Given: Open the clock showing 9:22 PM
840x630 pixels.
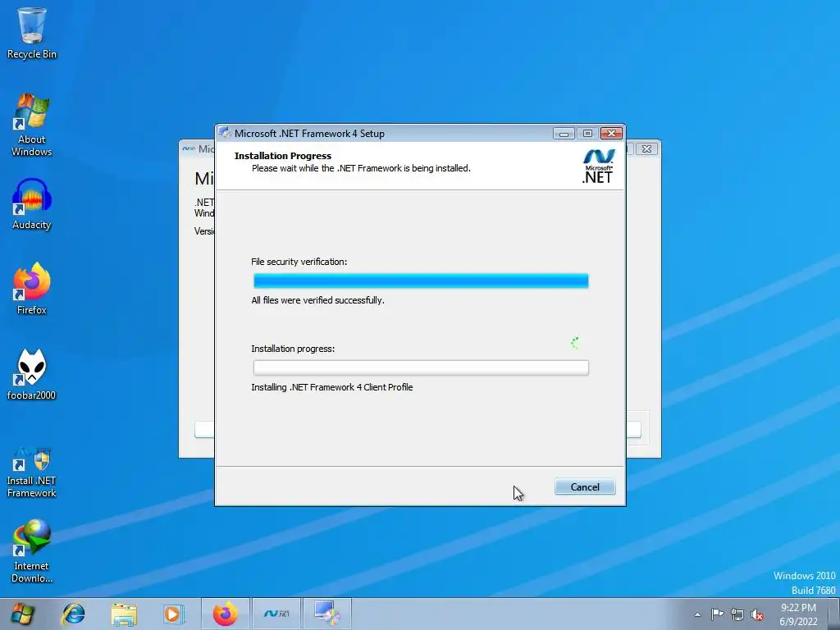Looking at the screenshot, I should tap(798, 614).
